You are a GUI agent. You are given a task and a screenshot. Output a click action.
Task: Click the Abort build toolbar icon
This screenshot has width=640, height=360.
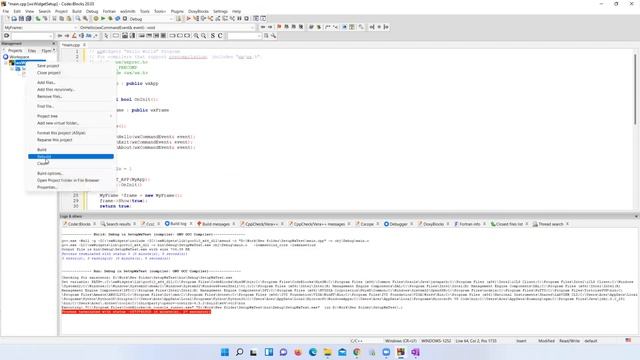click(x=125, y=19)
